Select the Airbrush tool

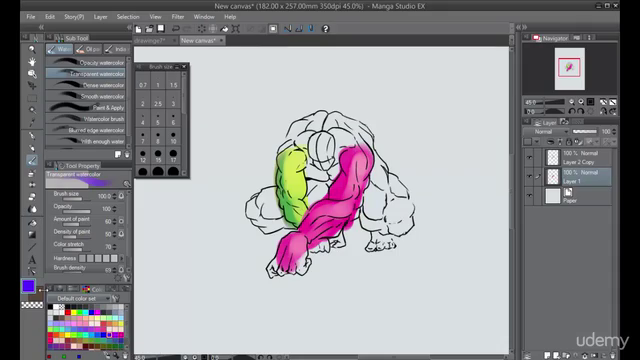point(32,173)
